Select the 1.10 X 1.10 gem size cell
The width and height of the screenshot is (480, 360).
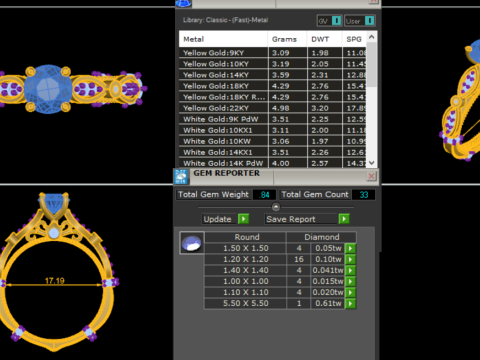coord(246,292)
